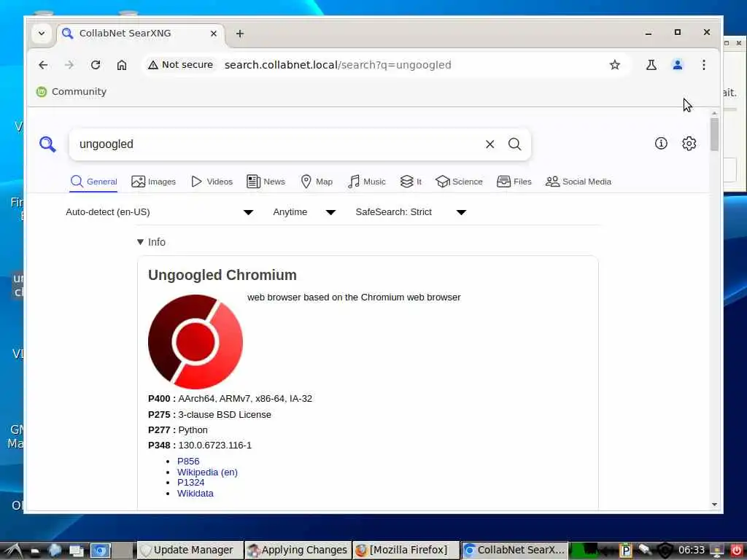
Task: Switch to the News category
Action: tap(266, 182)
